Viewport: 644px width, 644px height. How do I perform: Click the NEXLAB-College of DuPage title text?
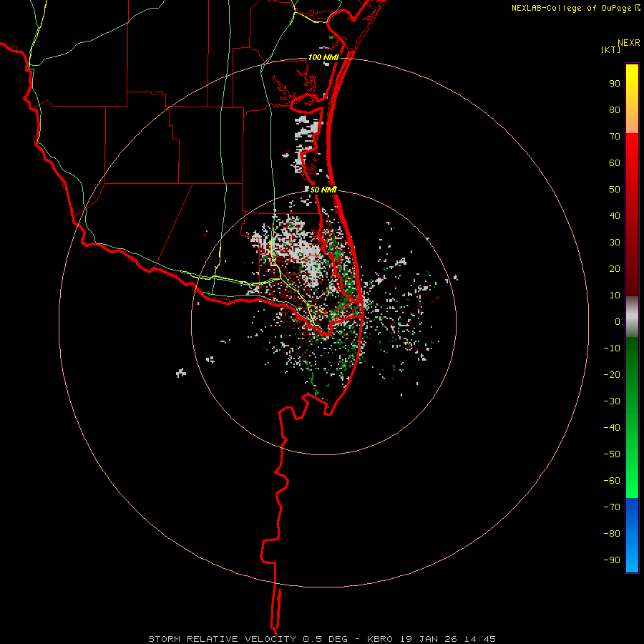tap(571, 8)
